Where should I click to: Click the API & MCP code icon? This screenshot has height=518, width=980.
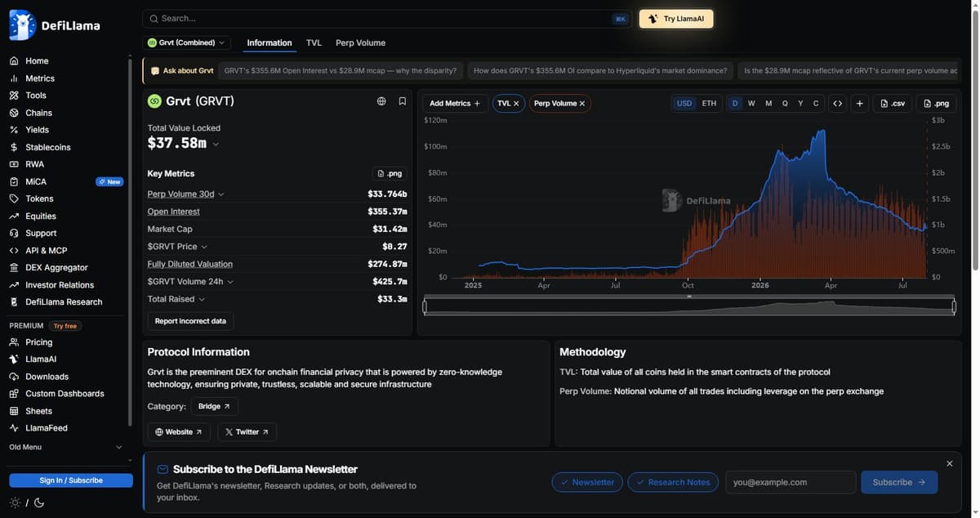(x=14, y=251)
